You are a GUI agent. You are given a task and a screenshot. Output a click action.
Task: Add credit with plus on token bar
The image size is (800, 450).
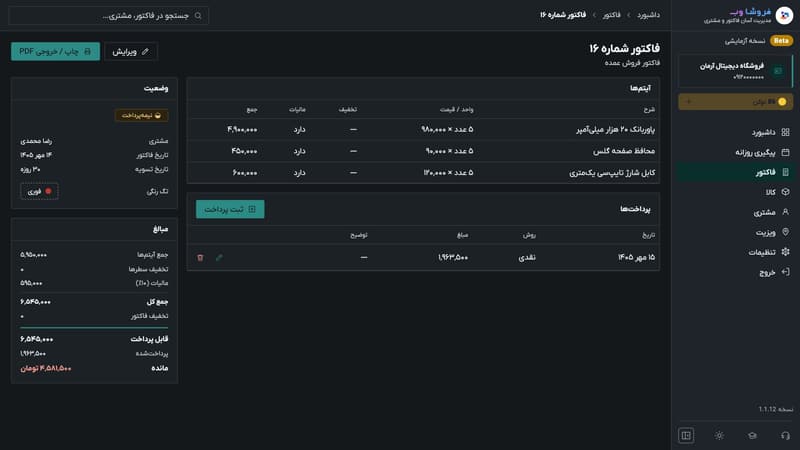click(x=689, y=102)
